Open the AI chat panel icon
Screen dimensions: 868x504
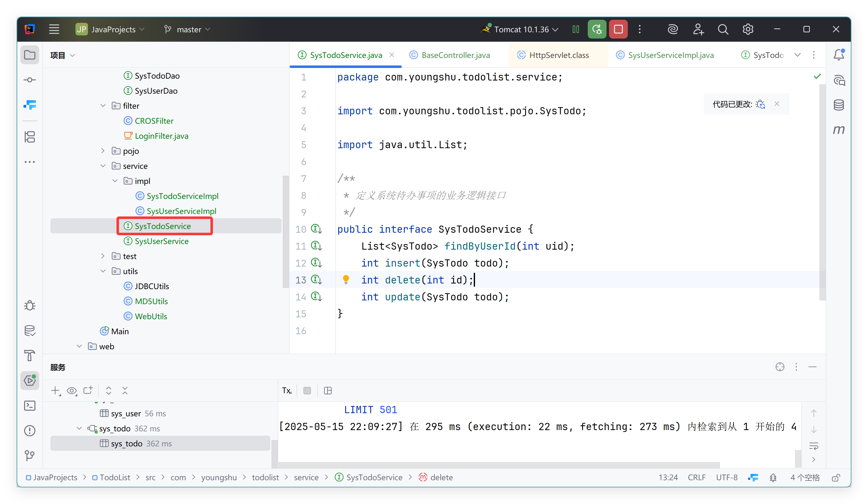tap(839, 80)
